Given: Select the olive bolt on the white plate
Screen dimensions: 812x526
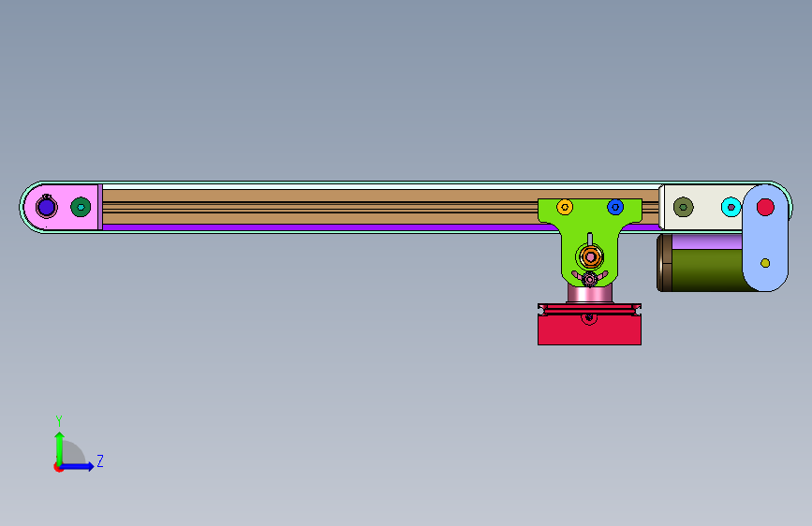Looking at the screenshot, I should [x=683, y=207].
